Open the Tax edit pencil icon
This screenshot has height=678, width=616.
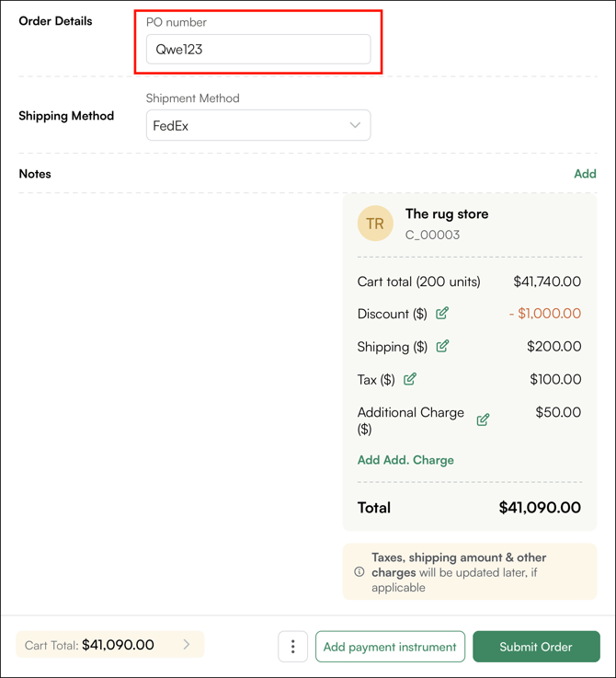410,379
